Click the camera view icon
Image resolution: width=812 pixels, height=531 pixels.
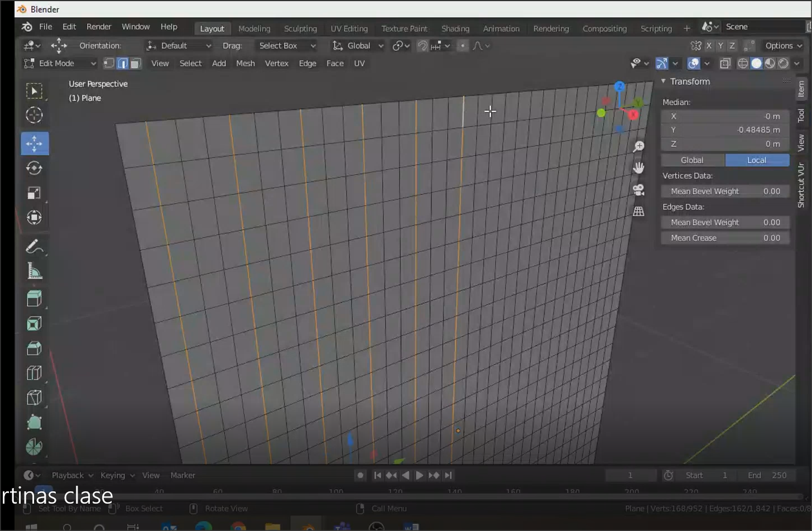pyautogui.click(x=638, y=190)
